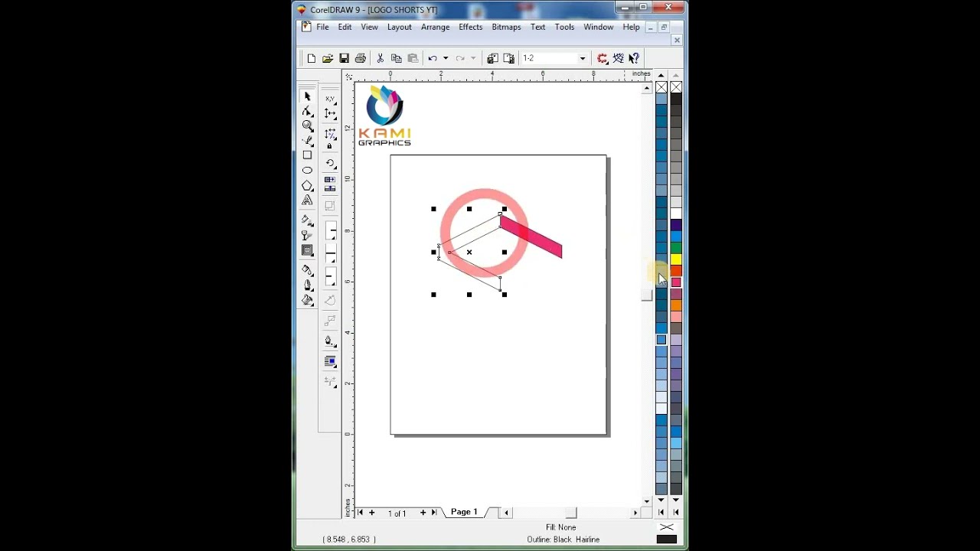980x551 pixels.
Task: Click the Export icon
Action: (x=508, y=58)
